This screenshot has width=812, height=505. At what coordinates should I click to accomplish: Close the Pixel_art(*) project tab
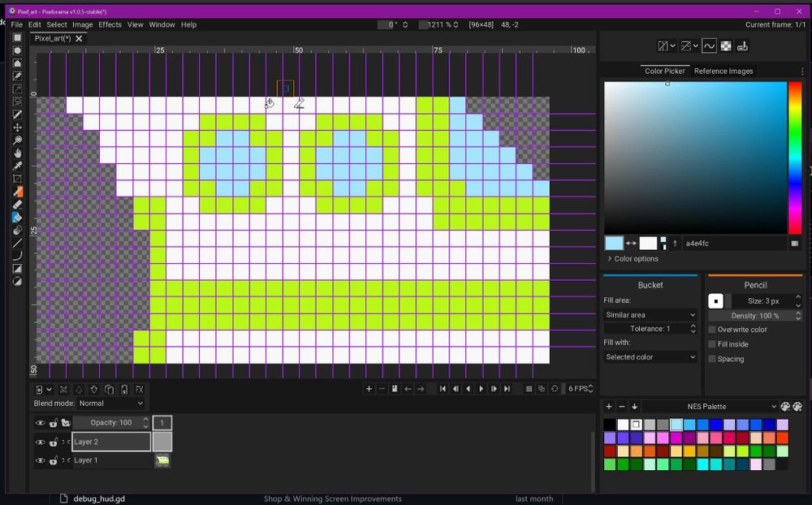point(79,38)
